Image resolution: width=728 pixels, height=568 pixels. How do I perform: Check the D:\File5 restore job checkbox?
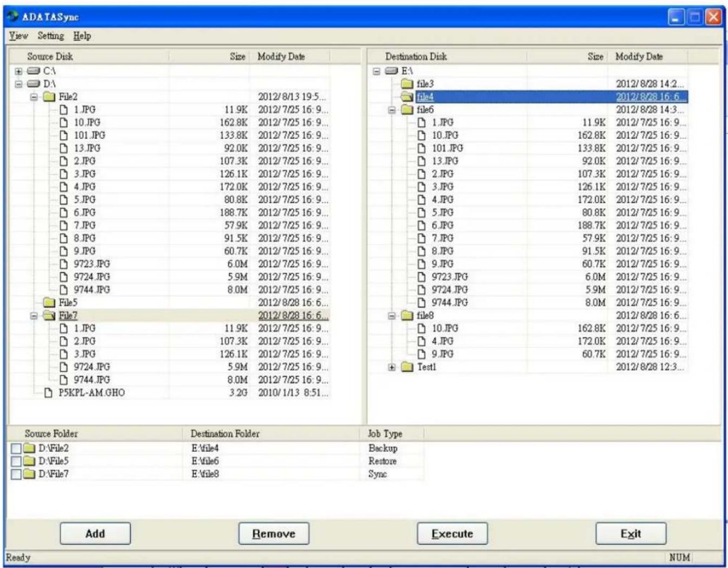tap(16, 462)
